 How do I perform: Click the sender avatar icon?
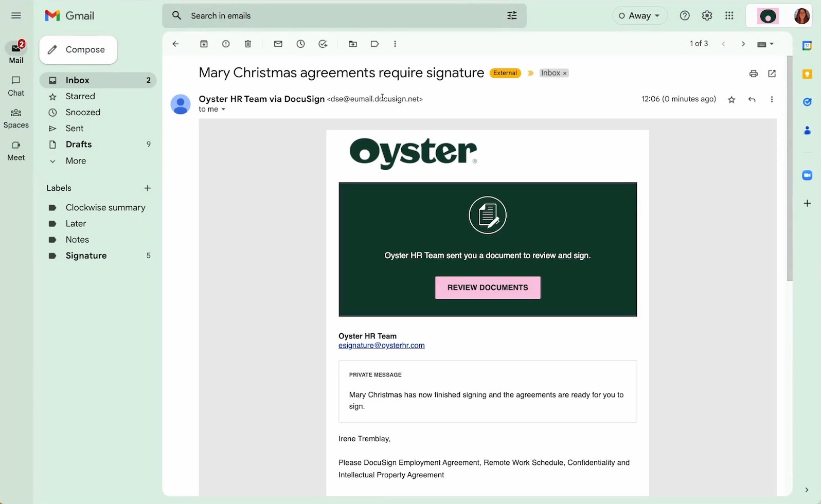pyautogui.click(x=181, y=104)
